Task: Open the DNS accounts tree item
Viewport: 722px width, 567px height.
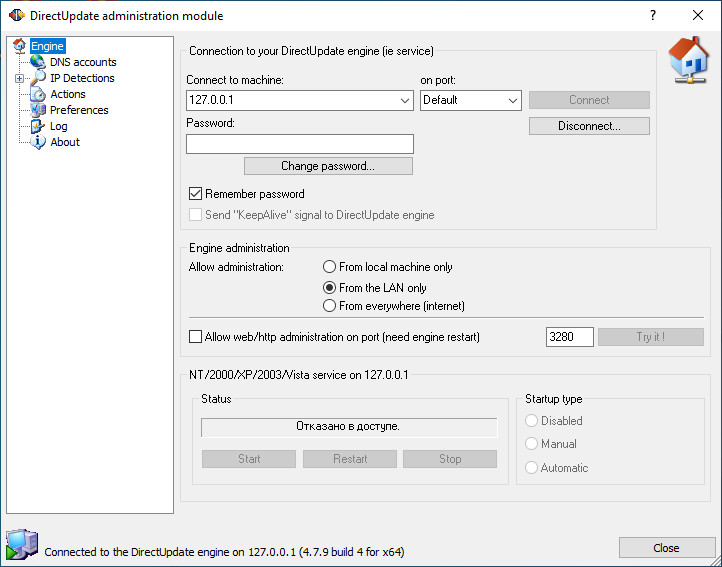Action: (83, 62)
